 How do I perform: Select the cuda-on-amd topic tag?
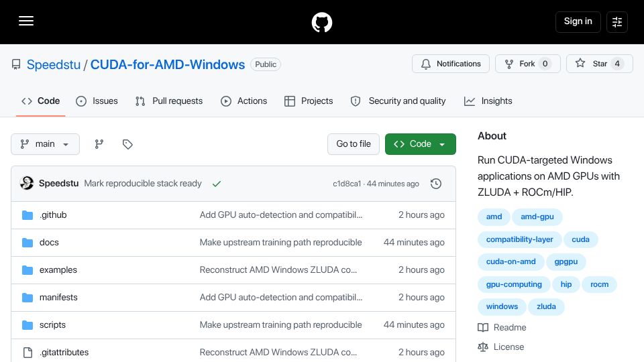click(511, 262)
